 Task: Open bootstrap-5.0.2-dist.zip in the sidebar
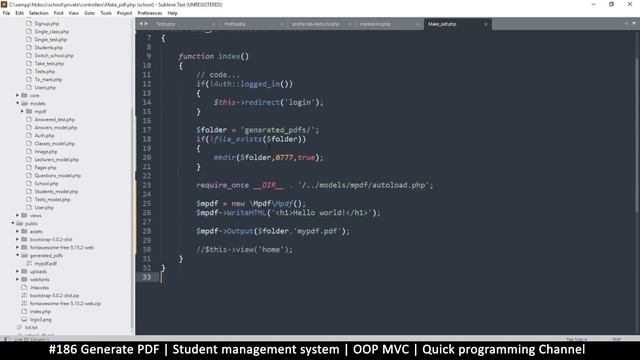54,296
